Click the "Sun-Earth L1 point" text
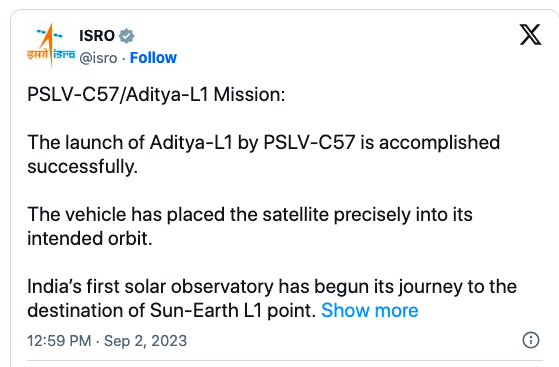 [x=231, y=310]
